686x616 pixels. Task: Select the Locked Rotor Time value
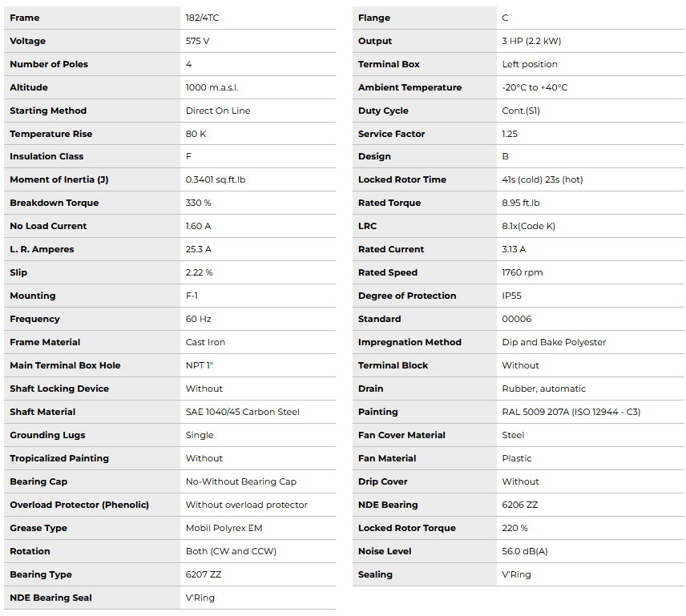pos(543,179)
